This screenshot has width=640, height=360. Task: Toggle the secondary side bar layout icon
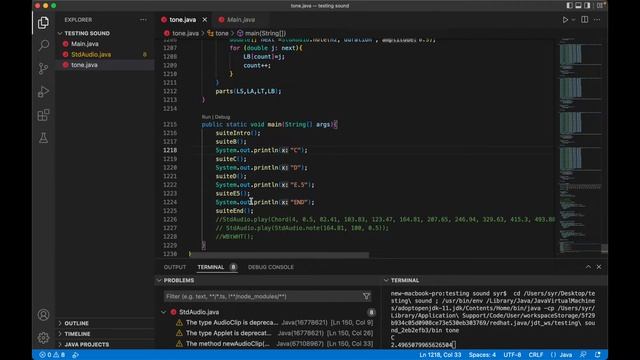(587, 6)
